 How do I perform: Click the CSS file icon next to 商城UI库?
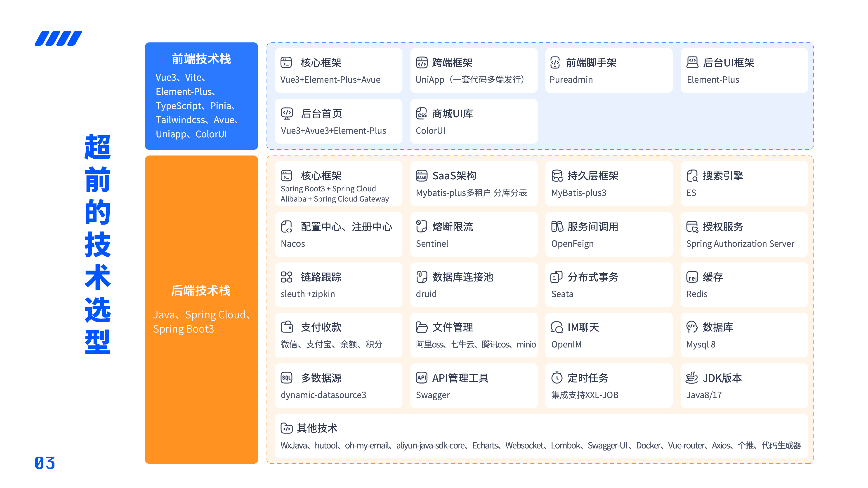(422, 113)
